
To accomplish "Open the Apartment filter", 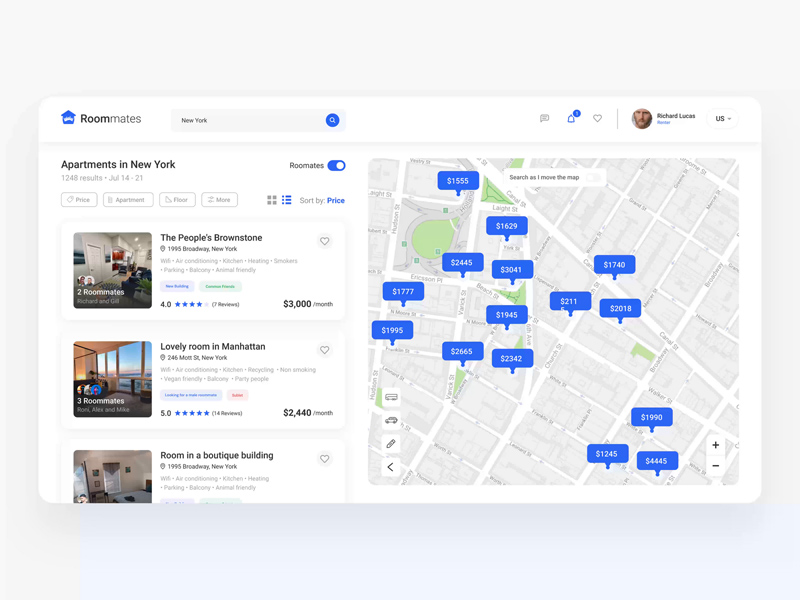I will tap(127, 199).
